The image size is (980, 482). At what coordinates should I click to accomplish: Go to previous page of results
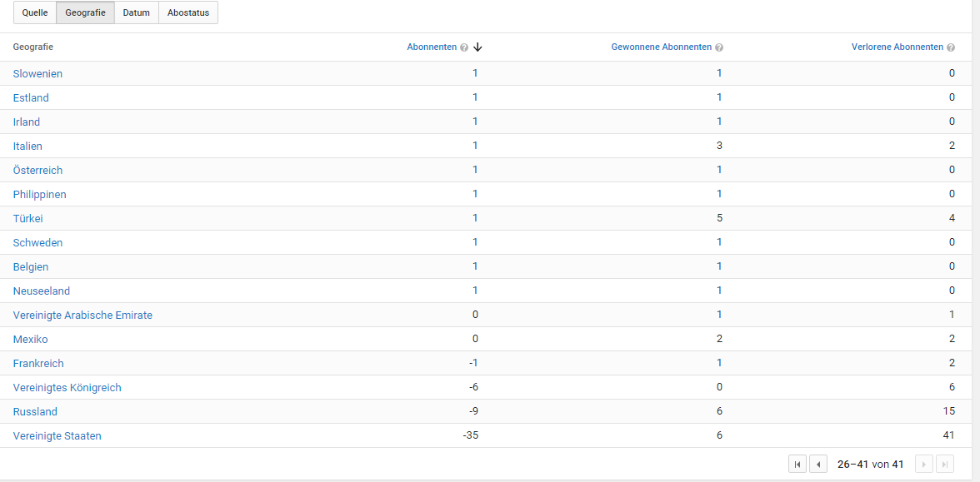pyautogui.click(x=818, y=465)
